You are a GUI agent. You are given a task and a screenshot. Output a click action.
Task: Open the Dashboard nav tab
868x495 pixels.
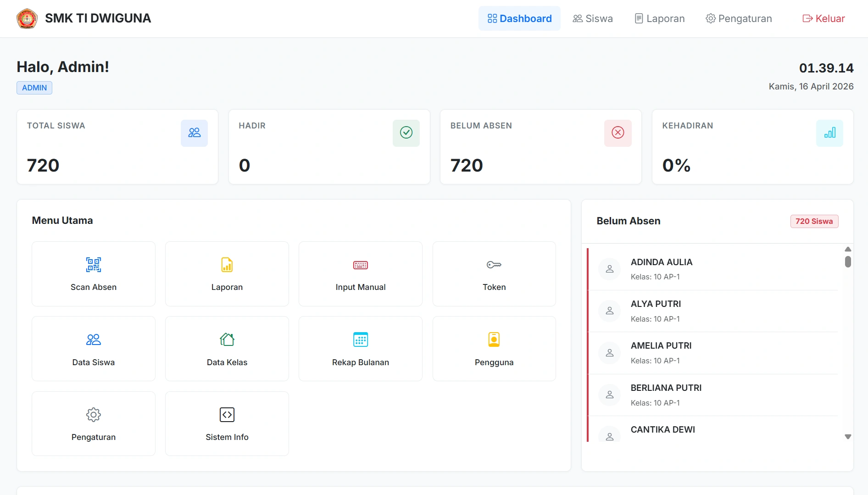519,18
